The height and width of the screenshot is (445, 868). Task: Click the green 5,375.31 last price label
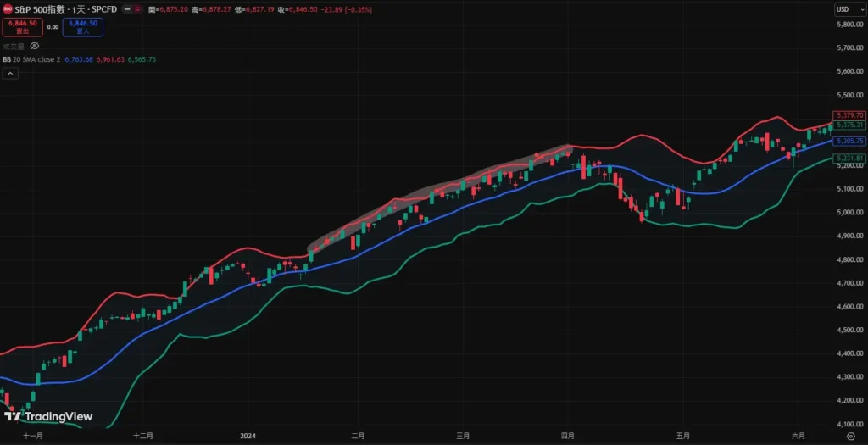click(849, 125)
